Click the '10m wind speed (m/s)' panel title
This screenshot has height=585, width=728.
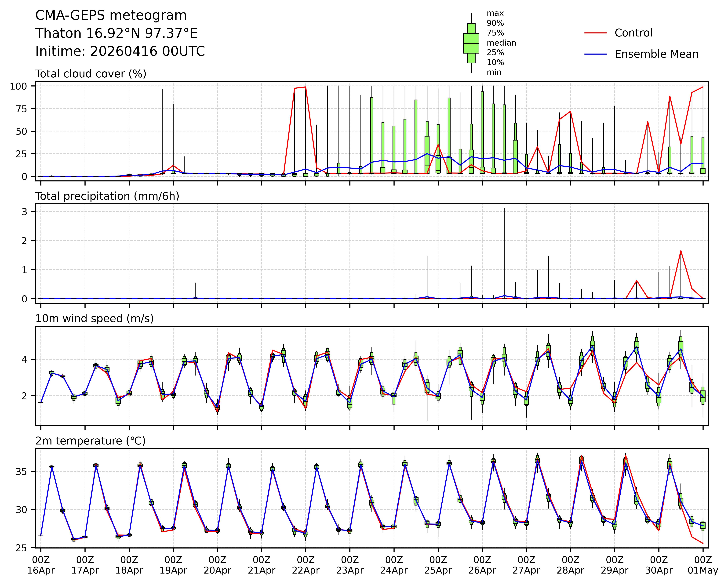click(x=95, y=318)
